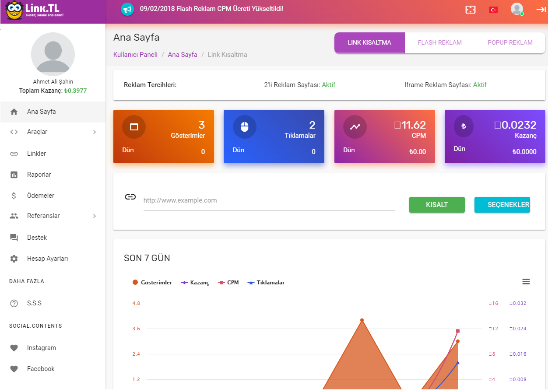This screenshot has height=392, width=548.
Task: Open the chart hamburger menu icon
Action: coord(526,282)
